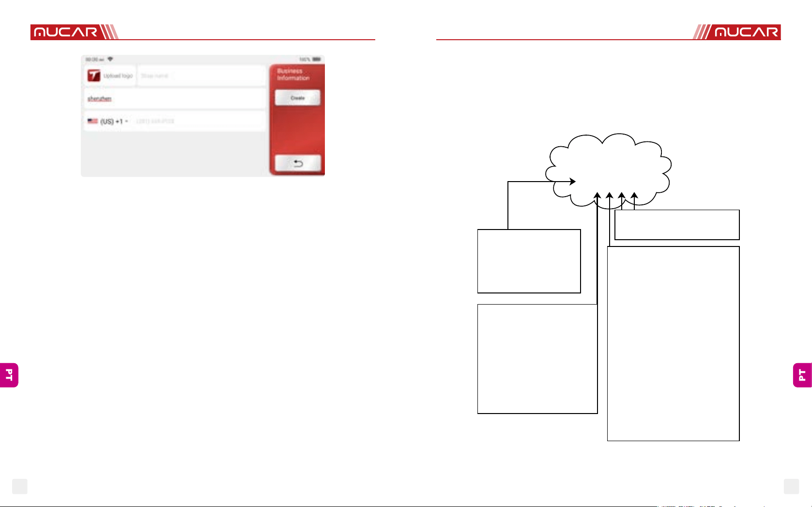Click the right PT language tab
The height and width of the screenshot is (507, 812).
click(802, 375)
